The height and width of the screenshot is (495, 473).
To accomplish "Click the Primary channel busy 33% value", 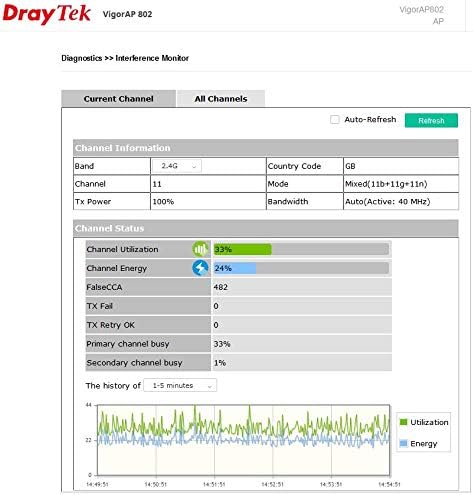I will (x=222, y=344).
